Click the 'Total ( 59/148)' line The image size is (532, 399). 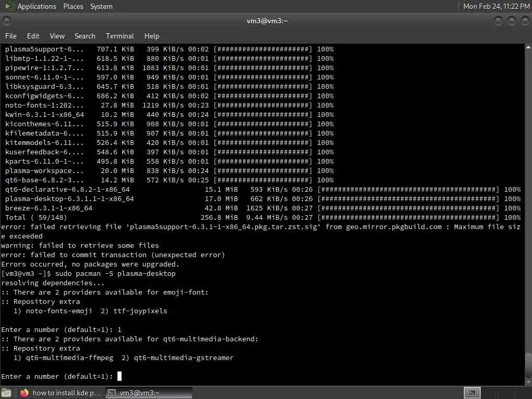point(262,218)
